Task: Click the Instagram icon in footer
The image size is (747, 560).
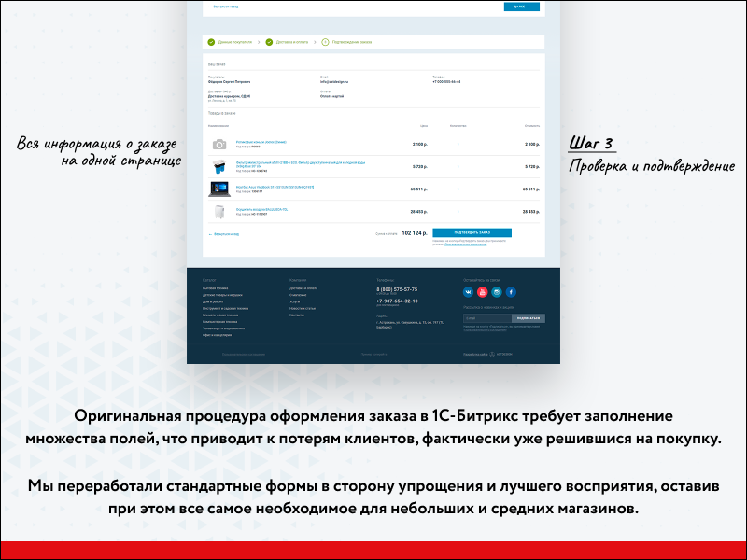Action: pos(497,292)
